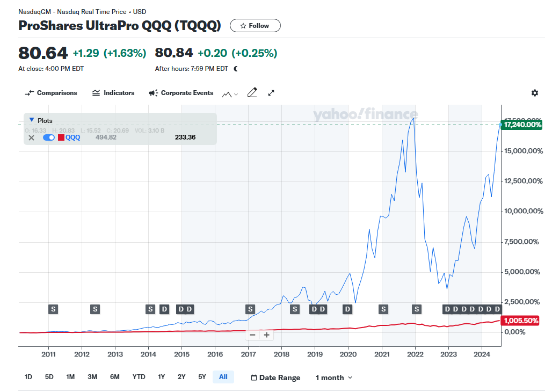
Task: Click the split marker after 2018
Action: (295, 309)
